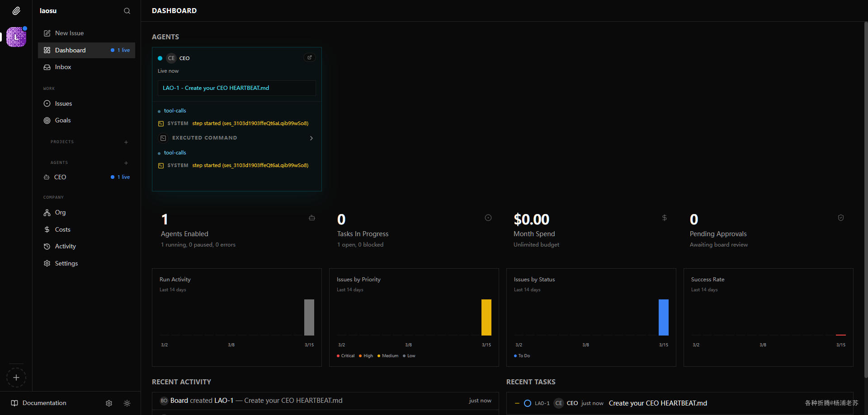
Task: Click the robot icon on Agents Enabled card
Action: tap(312, 218)
